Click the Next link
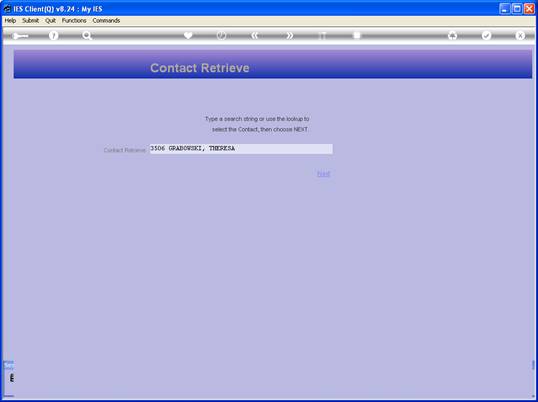The height and width of the screenshot is (402, 538). pyautogui.click(x=324, y=174)
